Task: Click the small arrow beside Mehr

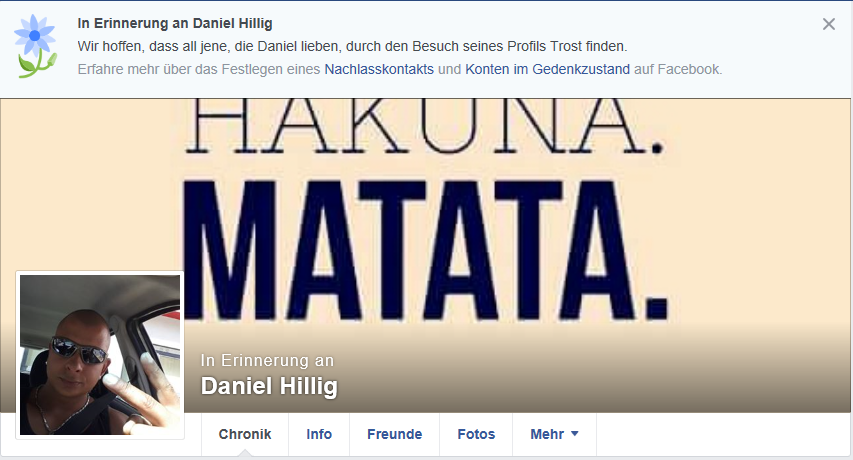Action: (x=575, y=434)
